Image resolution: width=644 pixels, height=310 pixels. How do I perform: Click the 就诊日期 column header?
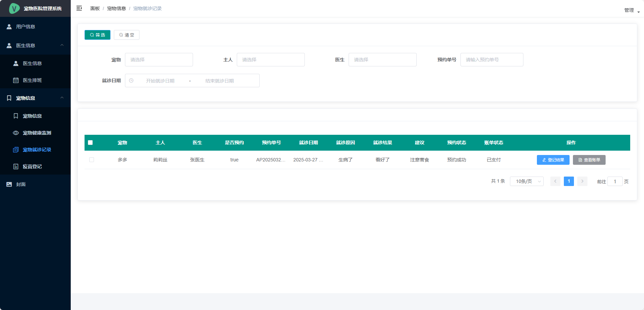pyautogui.click(x=309, y=143)
